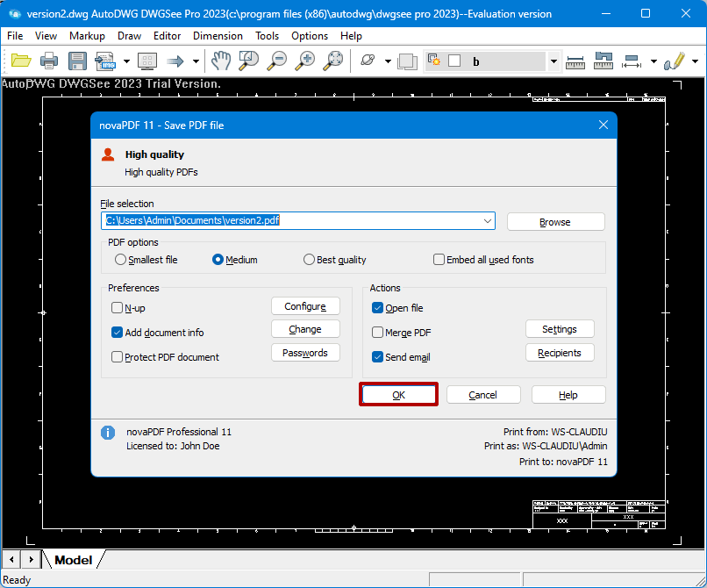Activate the Zoom Window tool

[x=248, y=61]
